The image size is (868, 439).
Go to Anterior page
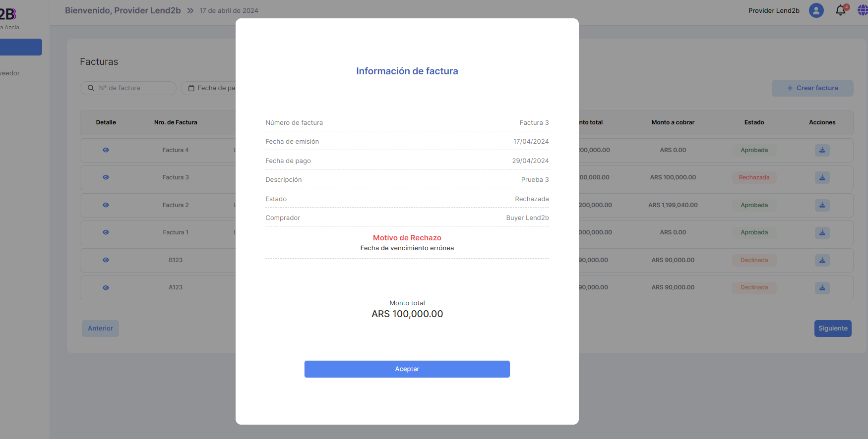click(x=100, y=329)
